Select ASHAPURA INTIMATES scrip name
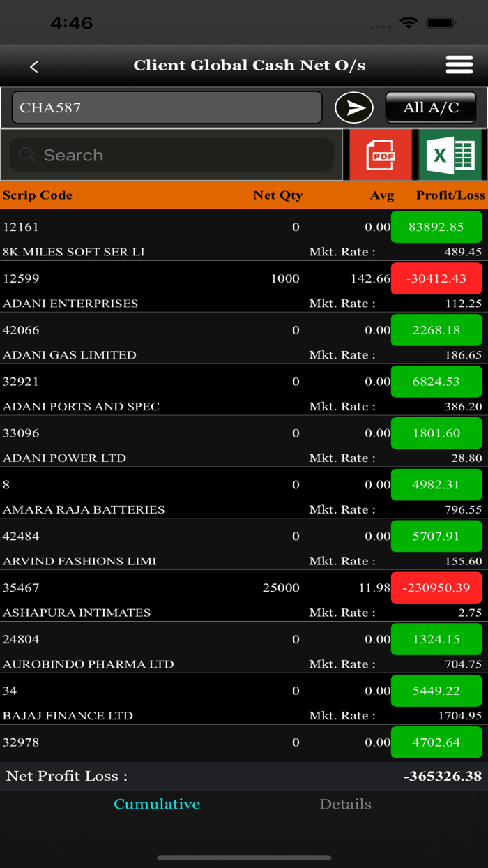The height and width of the screenshot is (868, 488). [x=77, y=613]
